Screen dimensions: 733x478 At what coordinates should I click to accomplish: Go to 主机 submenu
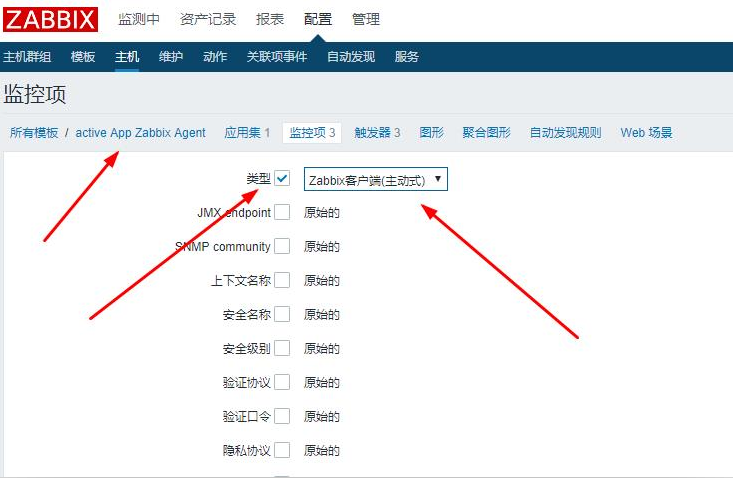(127, 57)
